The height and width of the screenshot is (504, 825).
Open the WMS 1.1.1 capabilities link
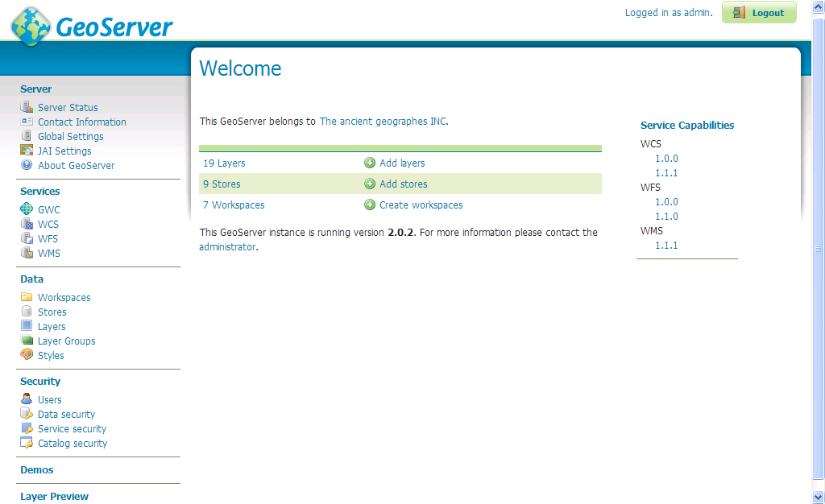click(x=666, y=245)
